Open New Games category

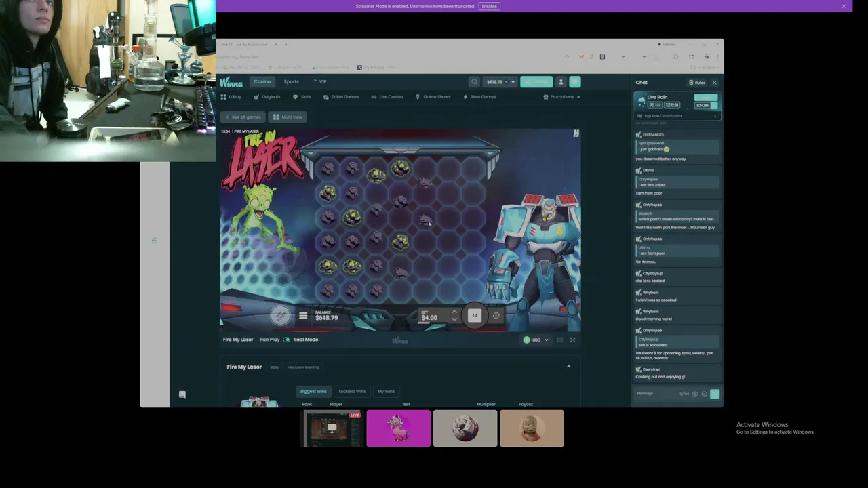point(479,97)
